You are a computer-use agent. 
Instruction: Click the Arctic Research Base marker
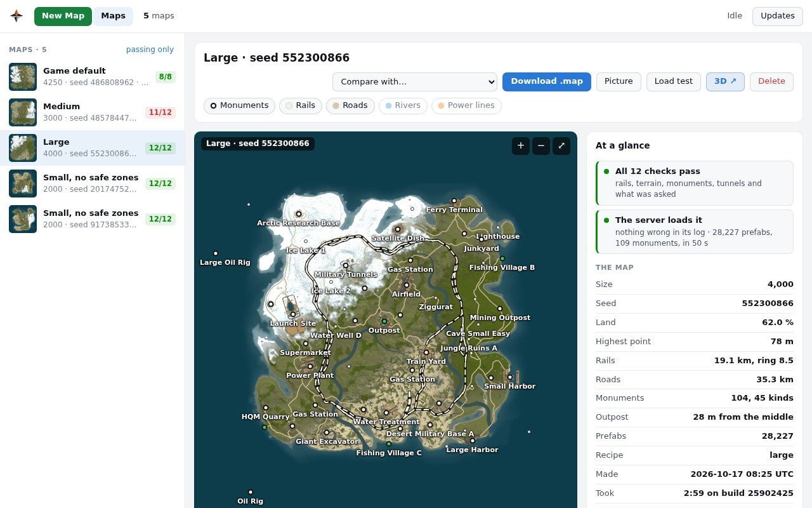tap(298, 214)
